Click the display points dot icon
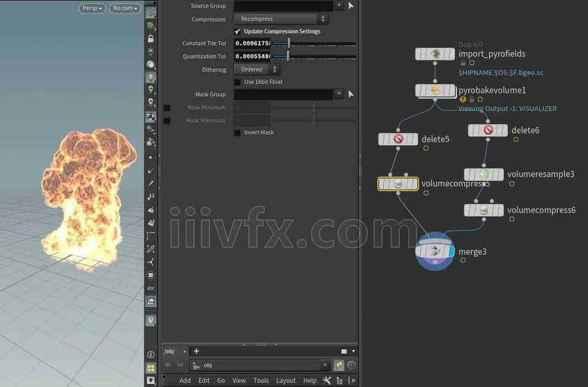The height and width of the screenshot is (387, 588). (x=151, y=157)
